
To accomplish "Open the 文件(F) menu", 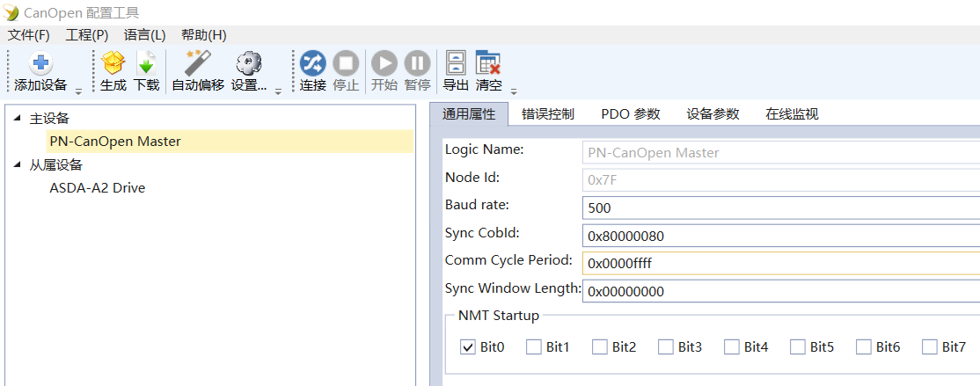I will pos(29,35).
